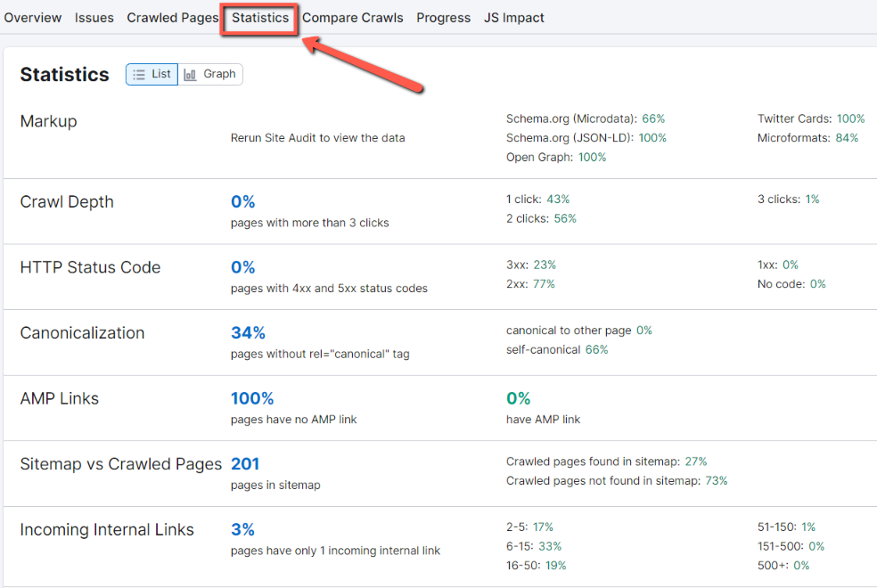
Task: Click the Twitter Cards 100% link
Action: pyautogui.click(x=849, y=118)
